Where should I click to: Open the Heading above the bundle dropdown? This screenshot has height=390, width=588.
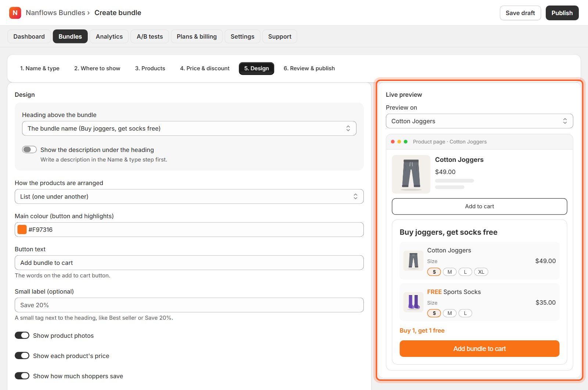pos(189,128)
